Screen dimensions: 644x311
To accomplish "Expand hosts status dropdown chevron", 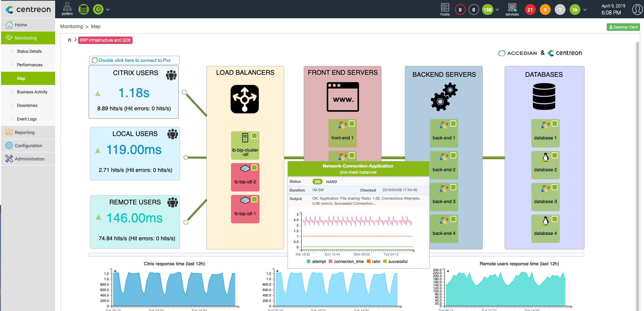I will [x=497, y=10].
